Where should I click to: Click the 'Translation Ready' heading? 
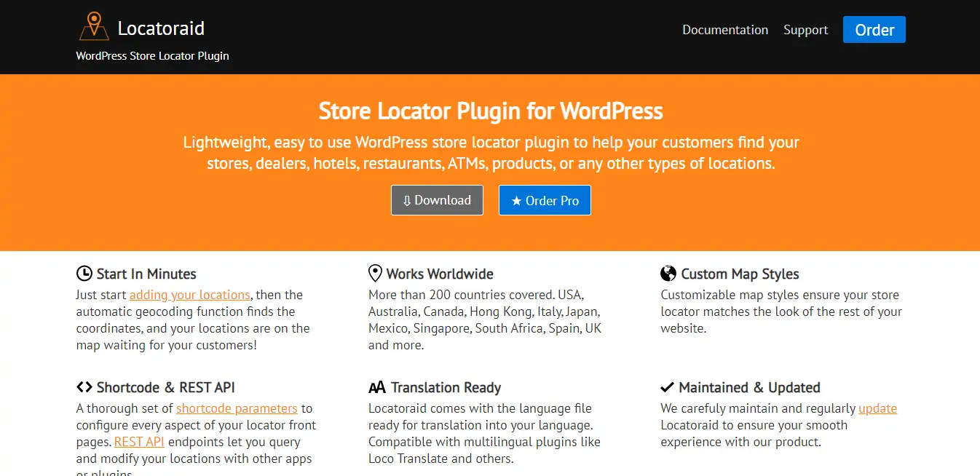click(x=446, y=387)
